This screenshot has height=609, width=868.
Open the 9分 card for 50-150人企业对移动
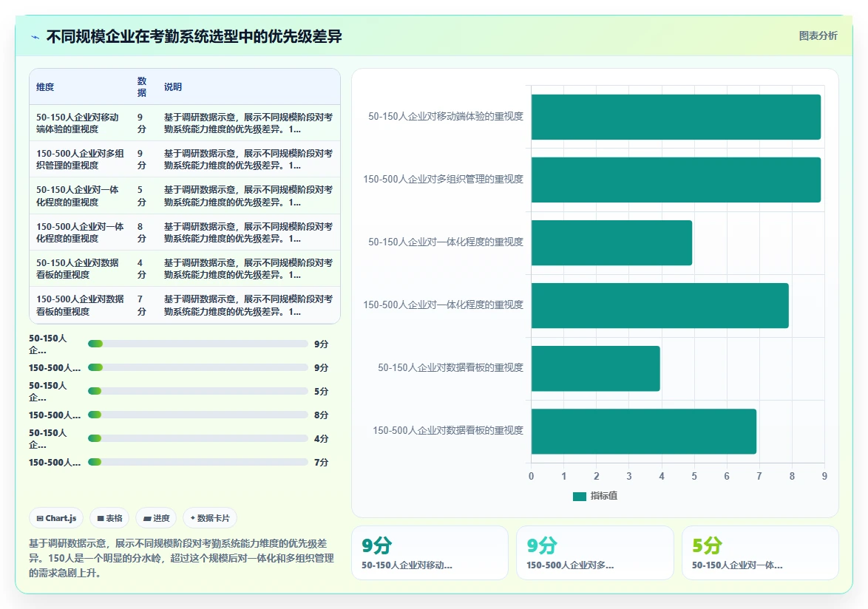pyautogui.click(x=430, y=553)
